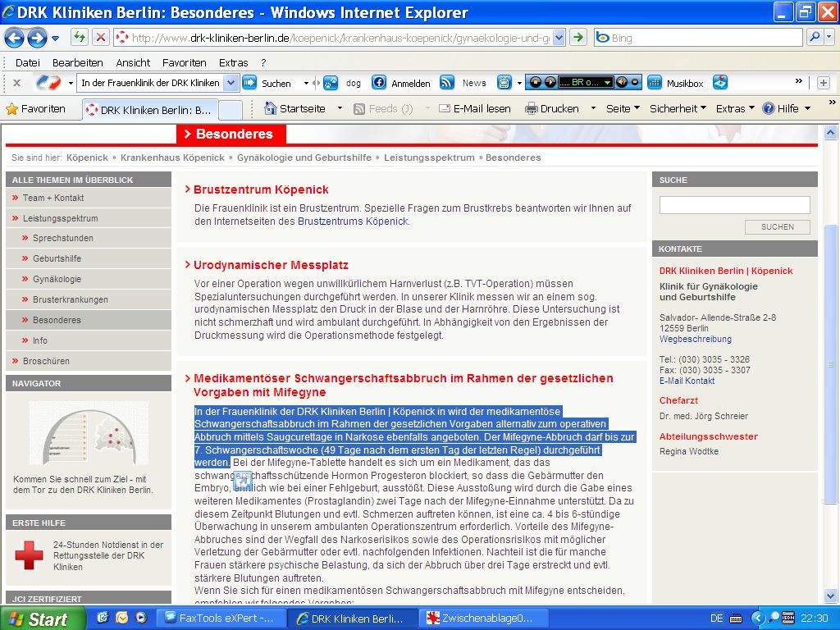
Task: Open the Datei menu
Action: tap(27, 62)
